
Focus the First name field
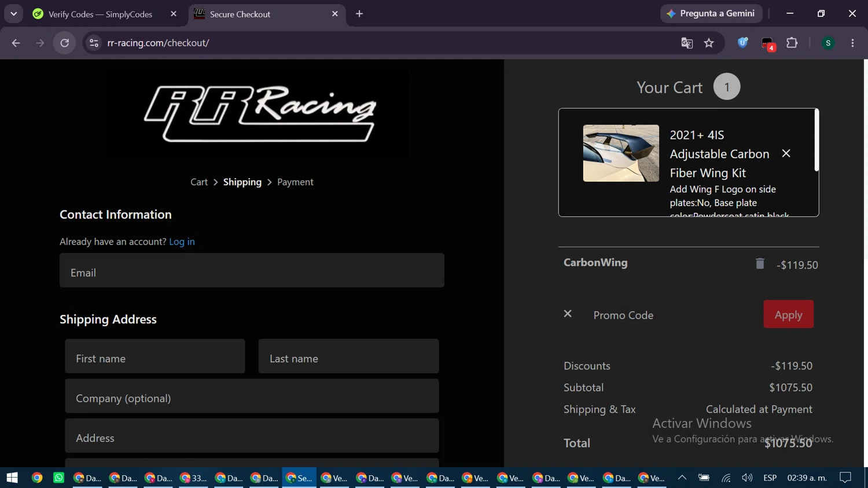(155, 356)
